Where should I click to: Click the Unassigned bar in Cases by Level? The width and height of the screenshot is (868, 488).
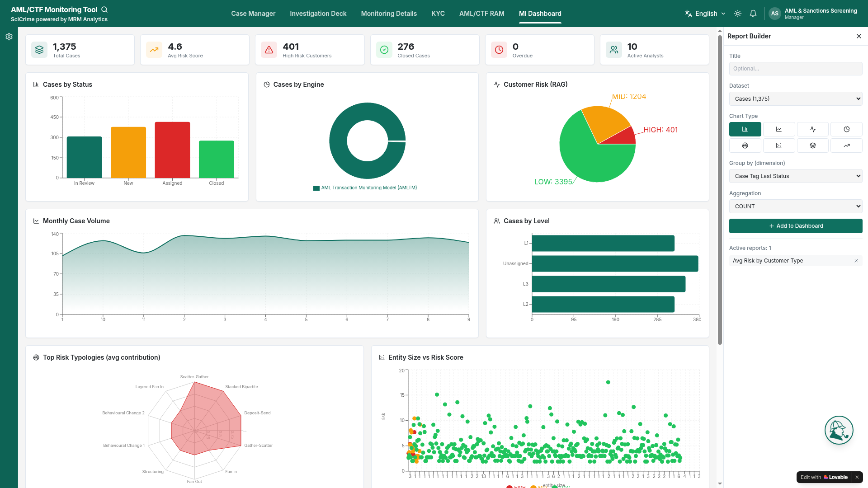(x=615, y=264)
